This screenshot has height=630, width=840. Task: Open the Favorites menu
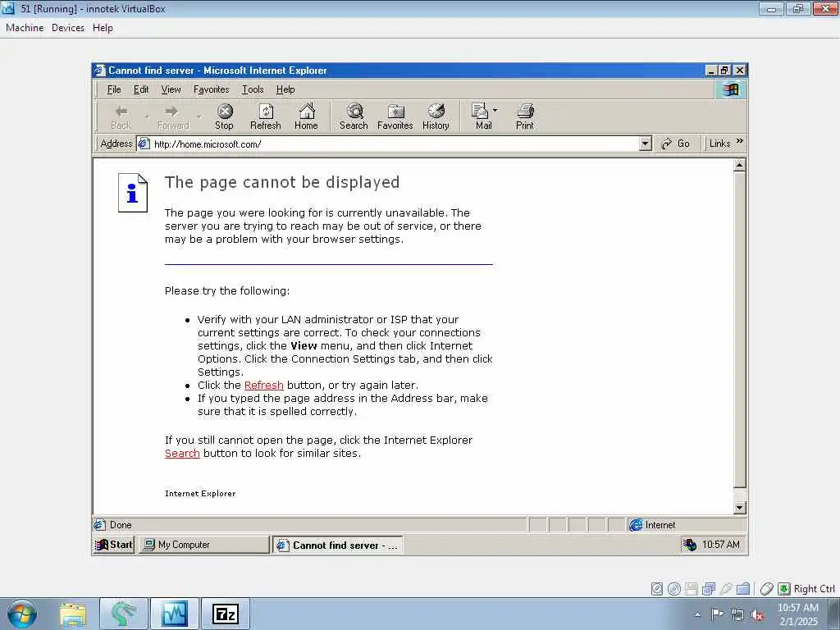coord(211,89)
